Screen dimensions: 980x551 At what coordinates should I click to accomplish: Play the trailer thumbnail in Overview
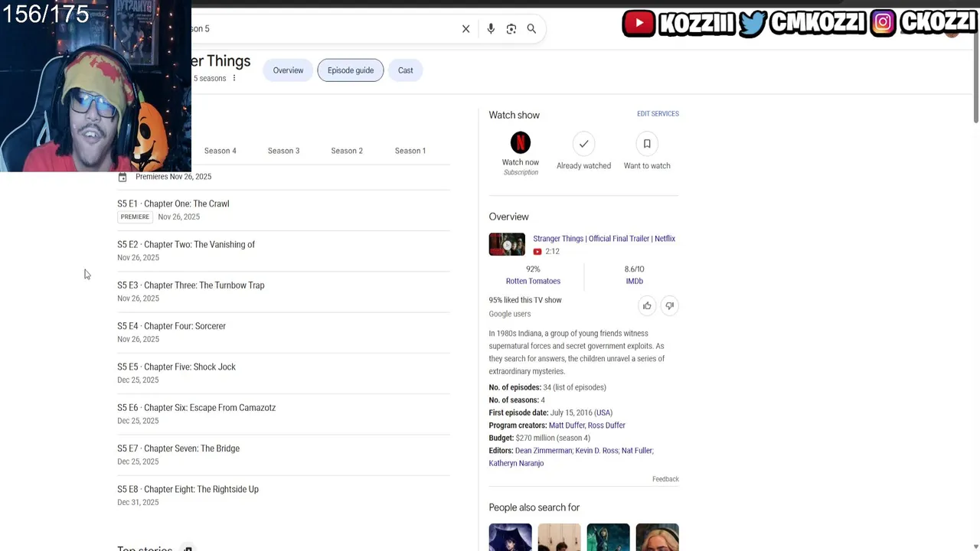507,244
